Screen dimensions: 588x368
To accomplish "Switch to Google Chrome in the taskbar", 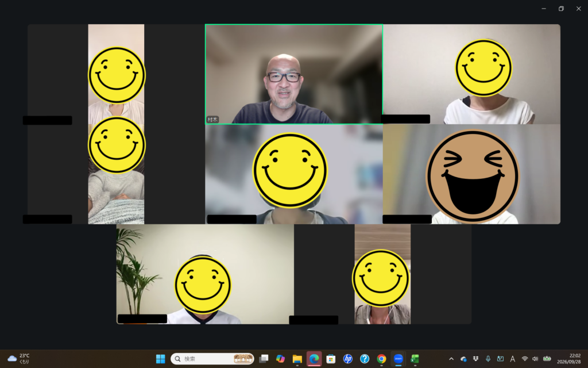I will tap(381, 359).
